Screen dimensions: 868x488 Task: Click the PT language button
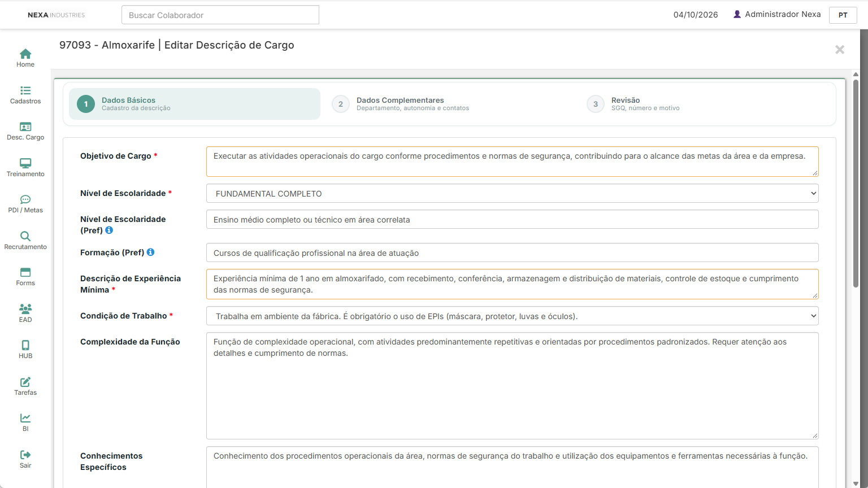coord(843,15)
